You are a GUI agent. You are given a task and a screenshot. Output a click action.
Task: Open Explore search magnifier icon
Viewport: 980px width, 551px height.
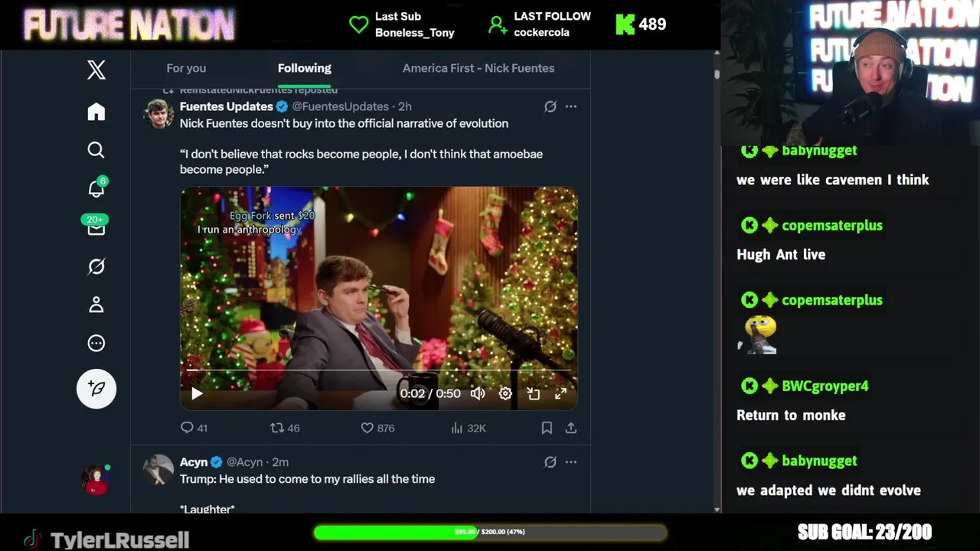(x=96, y=150)
